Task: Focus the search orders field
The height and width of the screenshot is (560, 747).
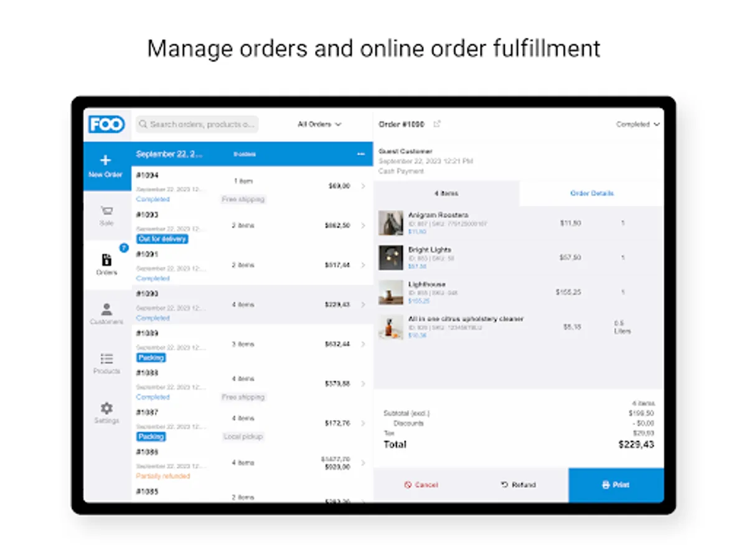Action: (197, 124)
